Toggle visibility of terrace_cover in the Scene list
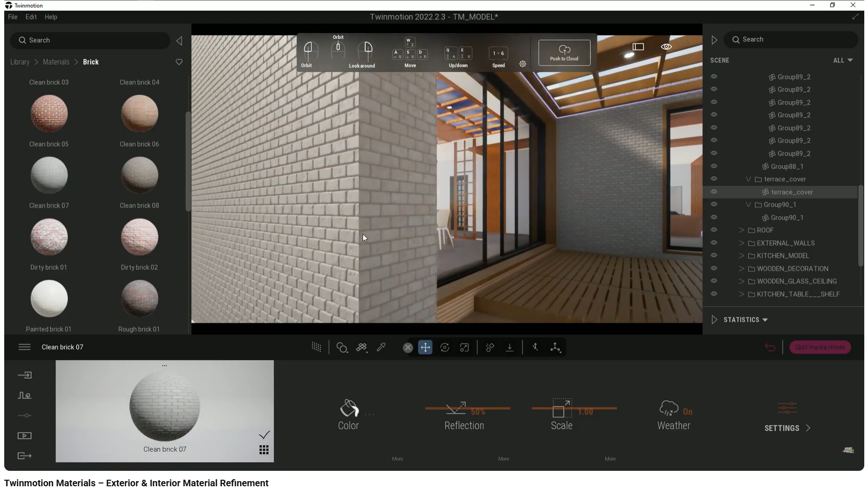This screenshot has height=490, width=868. point(715,192)
